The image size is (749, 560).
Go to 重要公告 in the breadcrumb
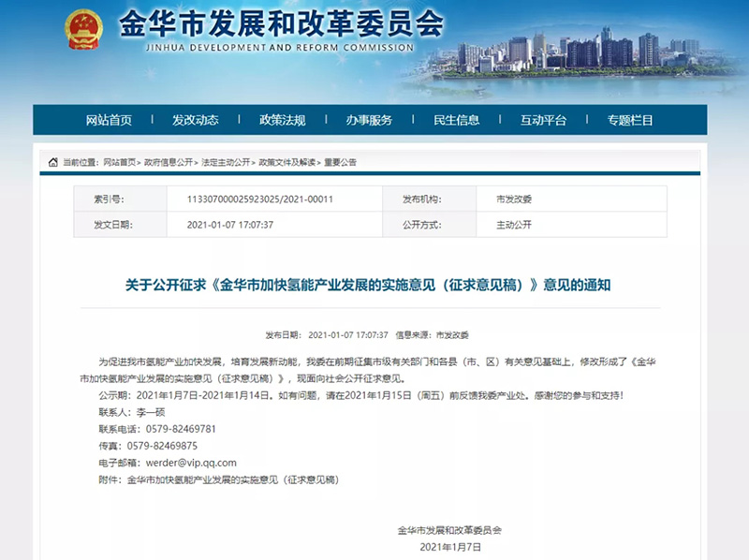340,162
